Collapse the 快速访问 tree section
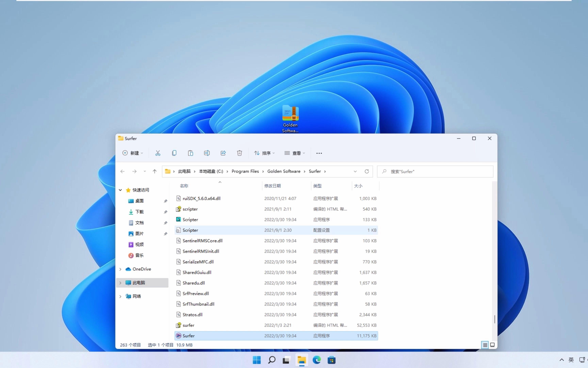588x368 pixels. coord(120,190)
